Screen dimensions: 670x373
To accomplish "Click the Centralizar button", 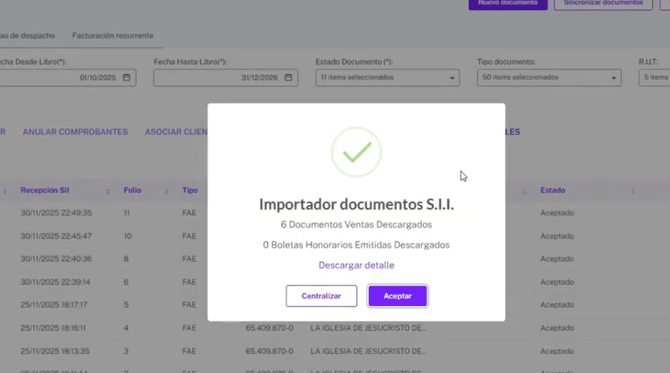I will [x=321, y=296].
